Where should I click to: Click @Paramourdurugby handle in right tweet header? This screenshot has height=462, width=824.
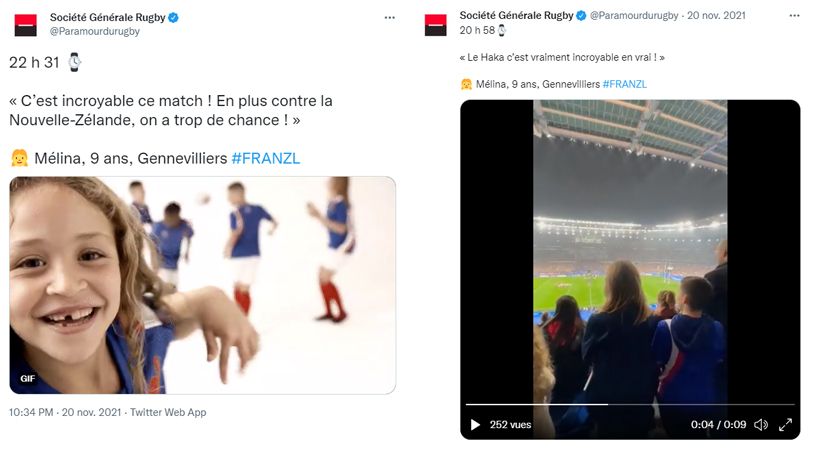coord(634,16)
